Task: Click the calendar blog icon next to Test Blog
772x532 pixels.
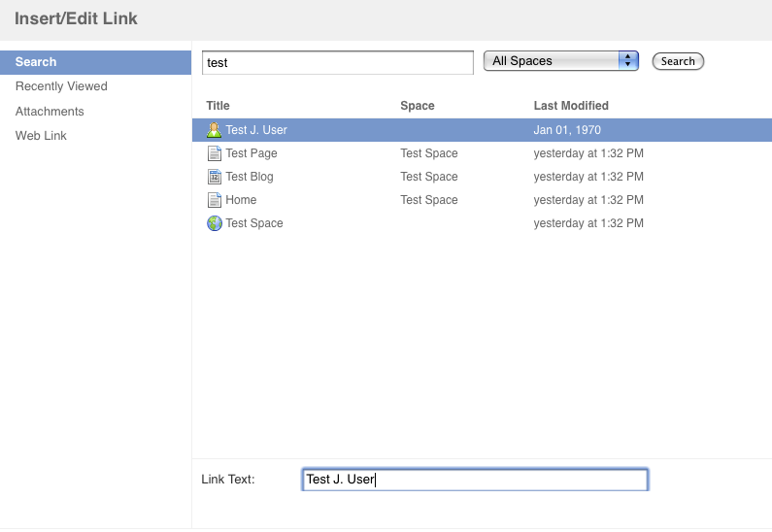Action: click(215, 177)
